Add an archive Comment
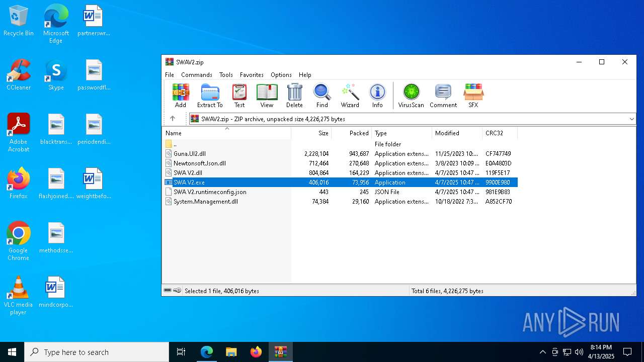The width and height of the screenshot is (644, 362). (443, 96)
